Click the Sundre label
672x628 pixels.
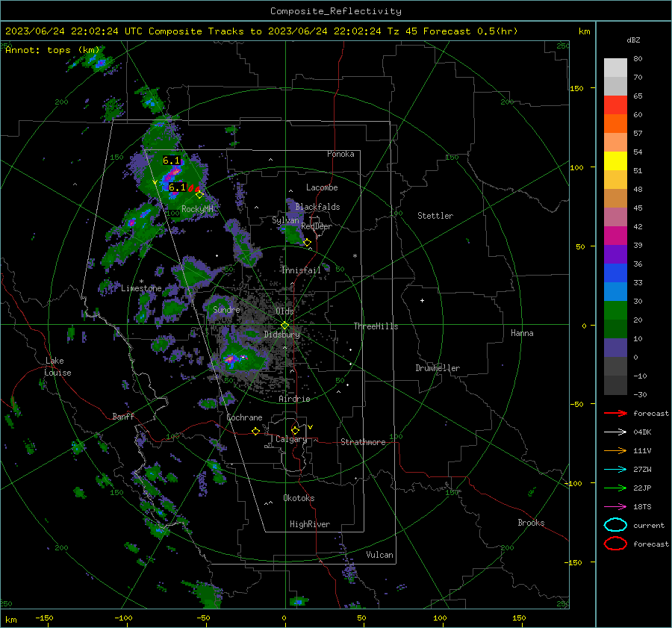coord(226,309)
